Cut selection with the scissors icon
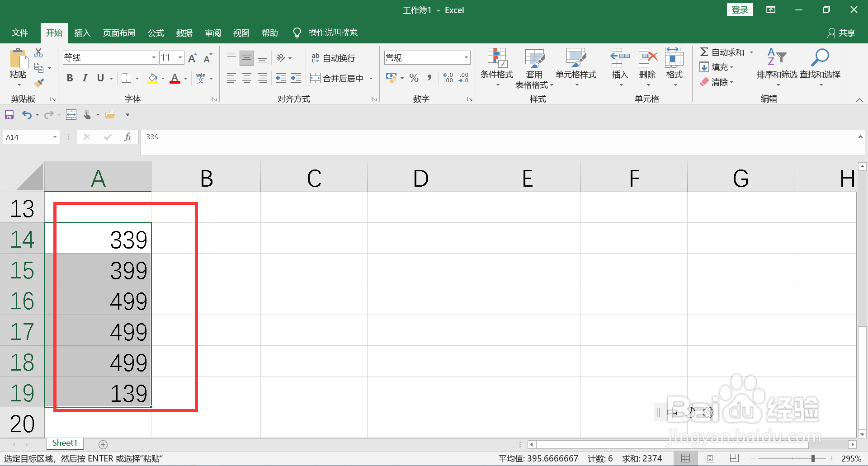Screen dimensions: 868x466 pos(39,53)
